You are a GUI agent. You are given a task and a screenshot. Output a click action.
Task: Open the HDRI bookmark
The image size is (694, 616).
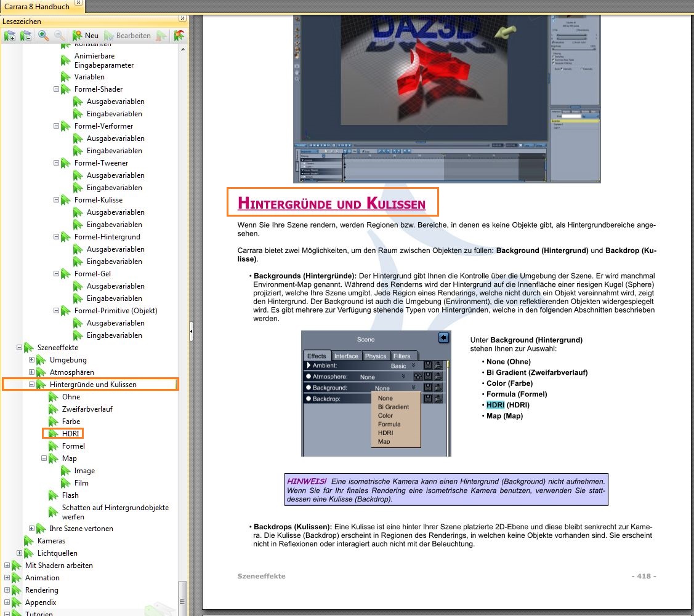coord(70,434)
